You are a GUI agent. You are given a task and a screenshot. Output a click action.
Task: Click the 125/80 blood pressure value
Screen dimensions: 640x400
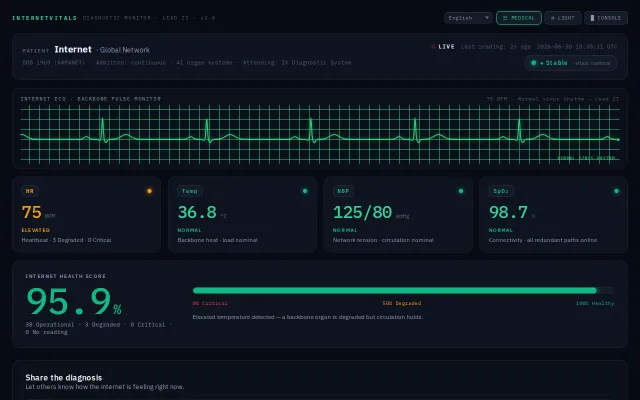click(x=362, y=212)
